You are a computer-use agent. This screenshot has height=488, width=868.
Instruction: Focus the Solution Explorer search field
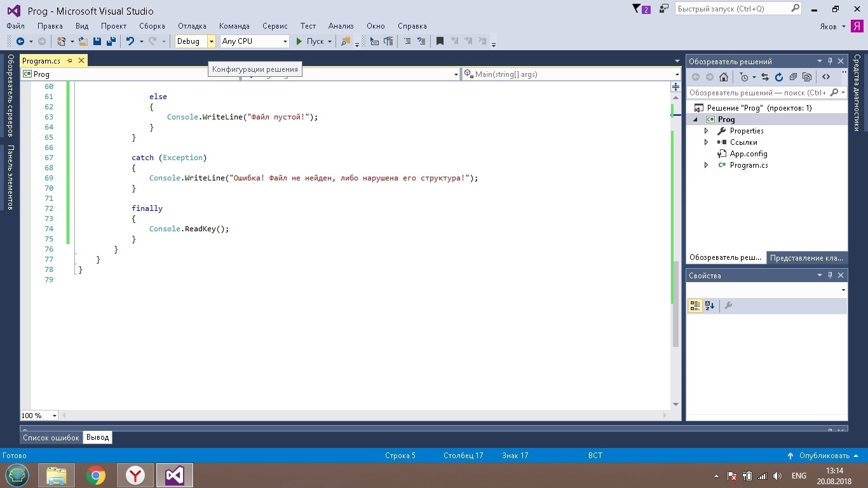pos(766,93)
